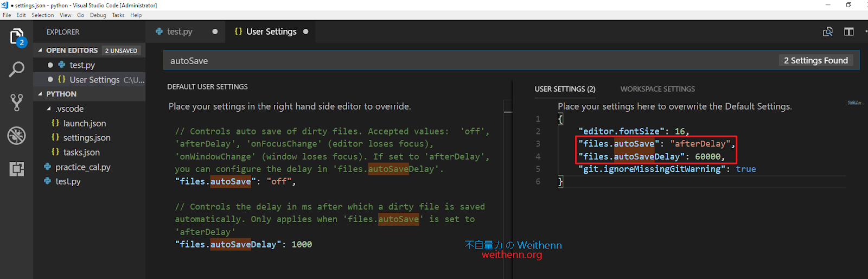
Task: Click the "editor.fontSize": 16 line
Action: coord(634,131)
